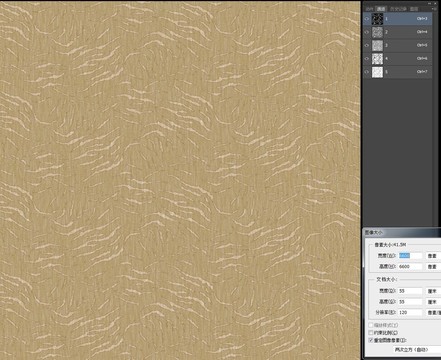Open the 两次立方 (自动) resampling method dropdown
Image resolution: width=441 pixels, height=360 pixels.
417,350
